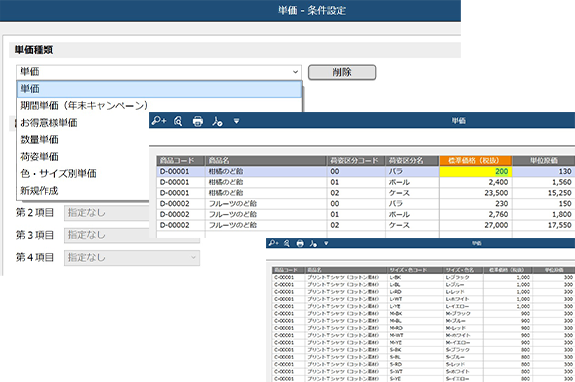Click the L-ブルー size-color name cell
The width and height of the screenshot is (575, 382).
click(x=463, y=285)
